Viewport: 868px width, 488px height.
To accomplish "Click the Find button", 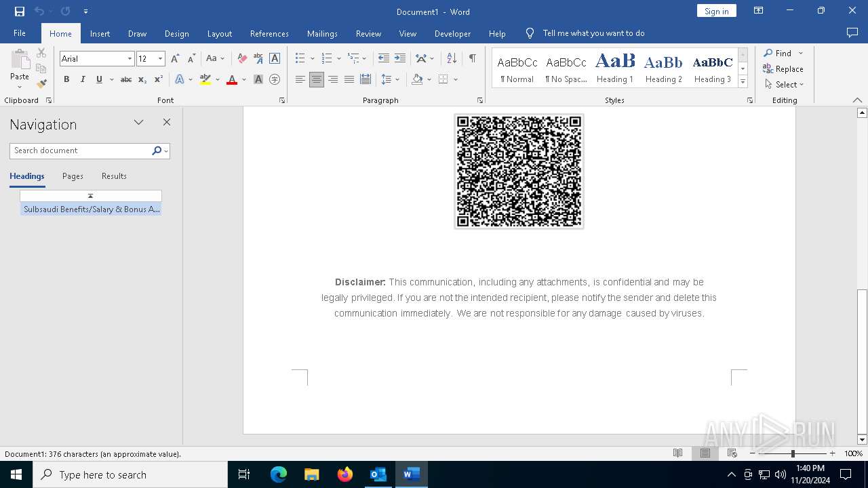I will 778,53.
